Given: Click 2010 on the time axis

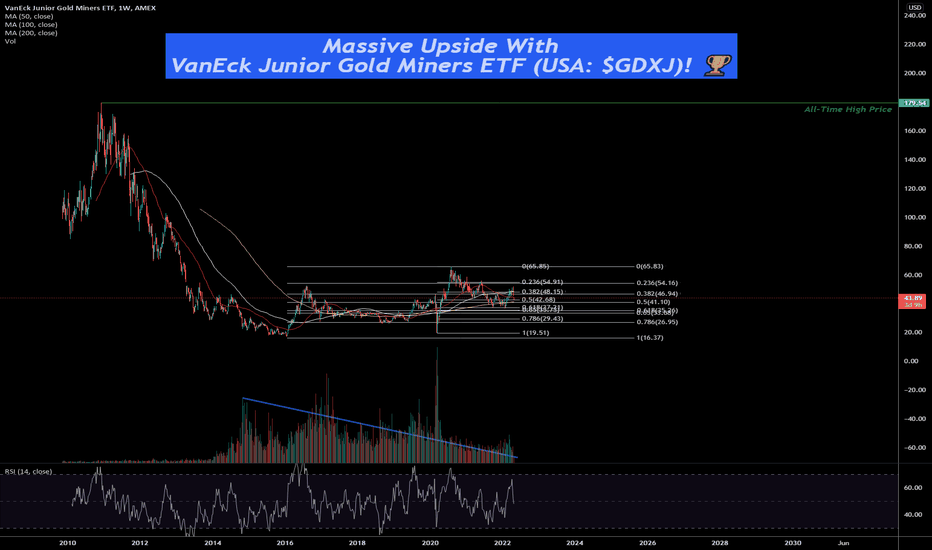Looking at the screenshot, I should pos(68,543).
